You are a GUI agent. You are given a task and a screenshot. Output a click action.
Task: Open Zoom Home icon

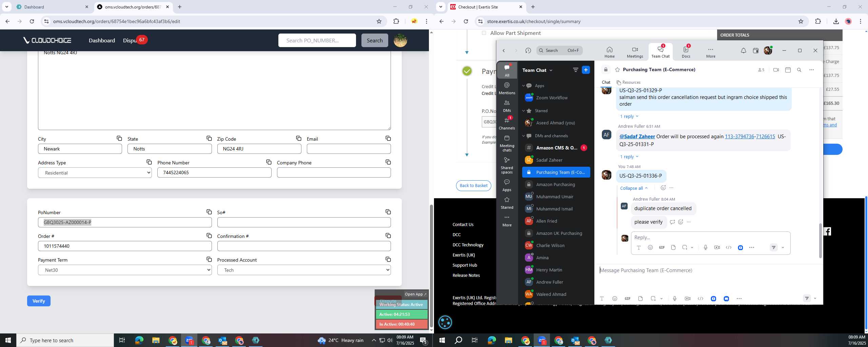(609, 52)
